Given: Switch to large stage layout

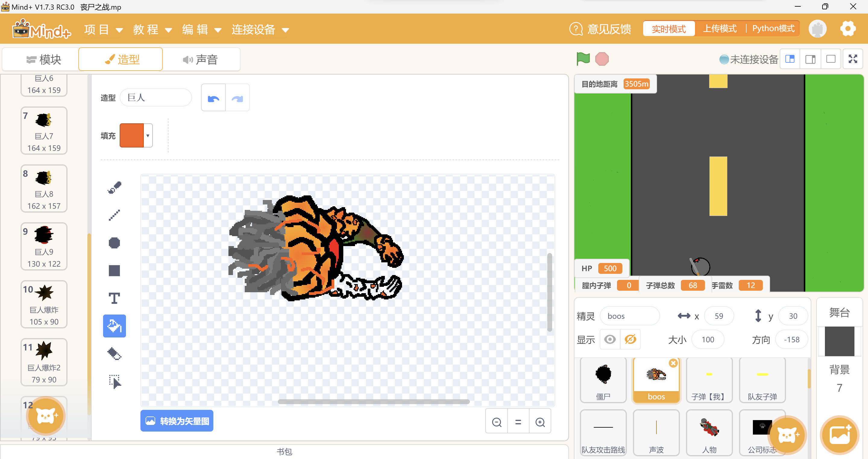Looking at the screenshot, I should (x=810, y=59).
